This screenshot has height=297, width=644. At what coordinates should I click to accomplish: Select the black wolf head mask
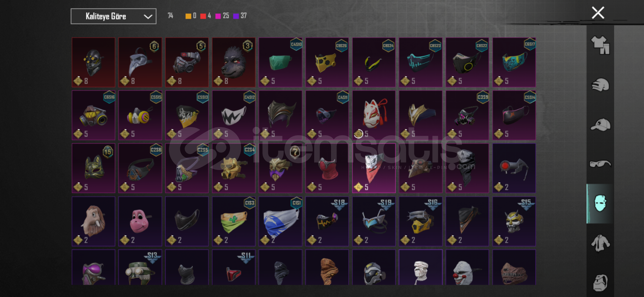pyautogui.click(x=234, y=62)
